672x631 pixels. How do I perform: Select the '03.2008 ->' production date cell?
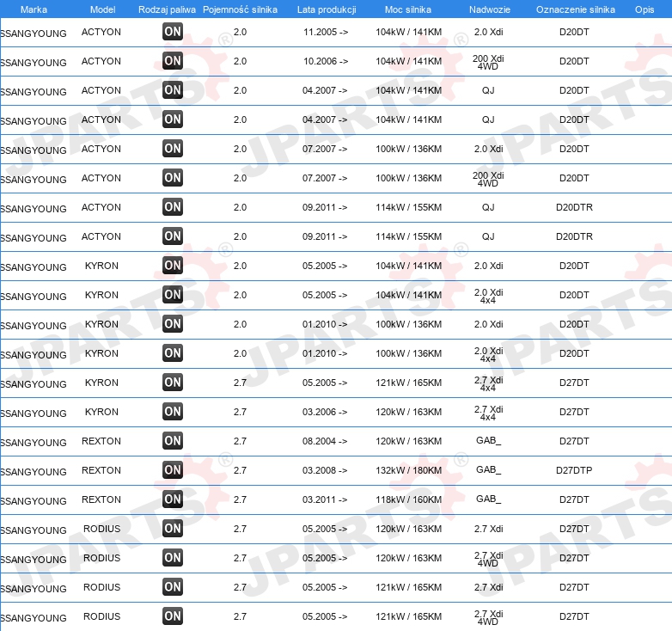(325, 470)
